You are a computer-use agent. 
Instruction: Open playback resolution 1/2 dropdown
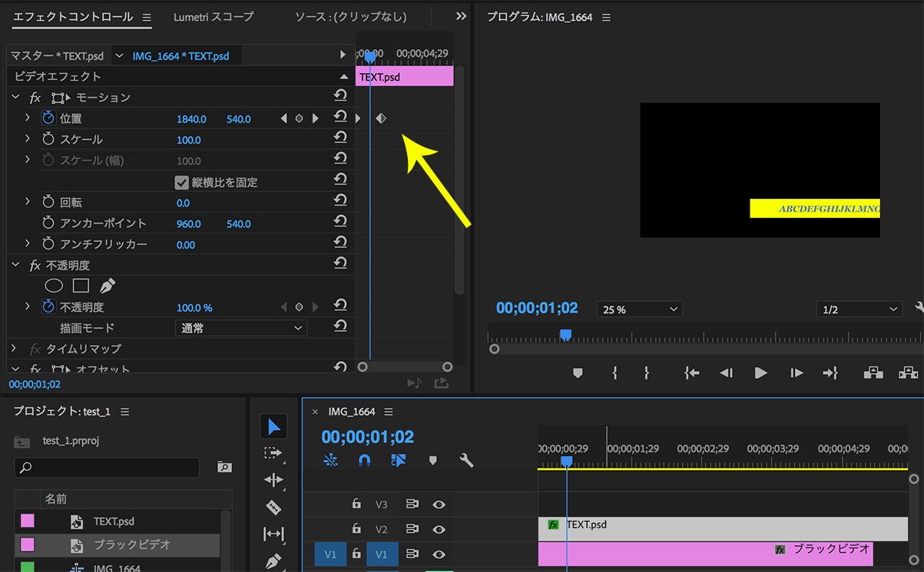point(859,309)
